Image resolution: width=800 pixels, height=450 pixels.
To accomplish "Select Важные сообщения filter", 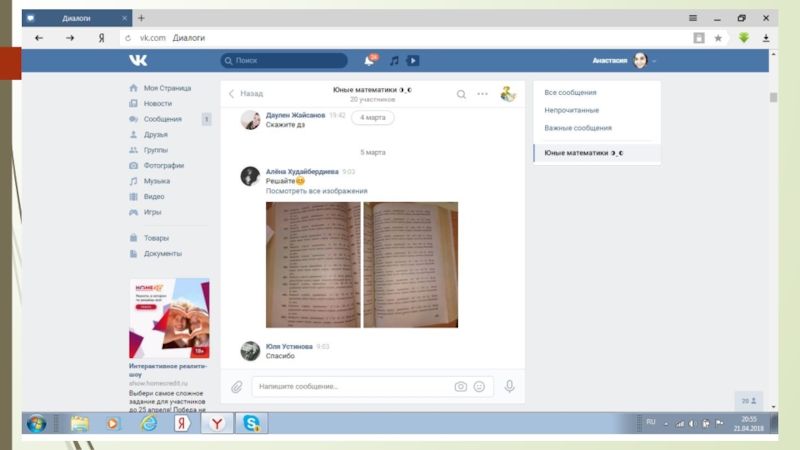I will tap(577, 128).
